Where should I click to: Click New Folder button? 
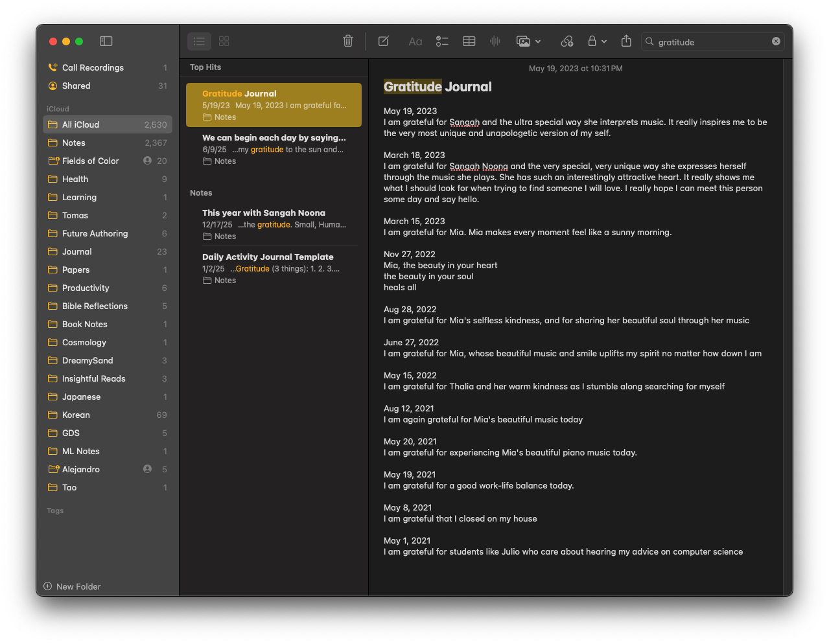click(x=73, y=586)
